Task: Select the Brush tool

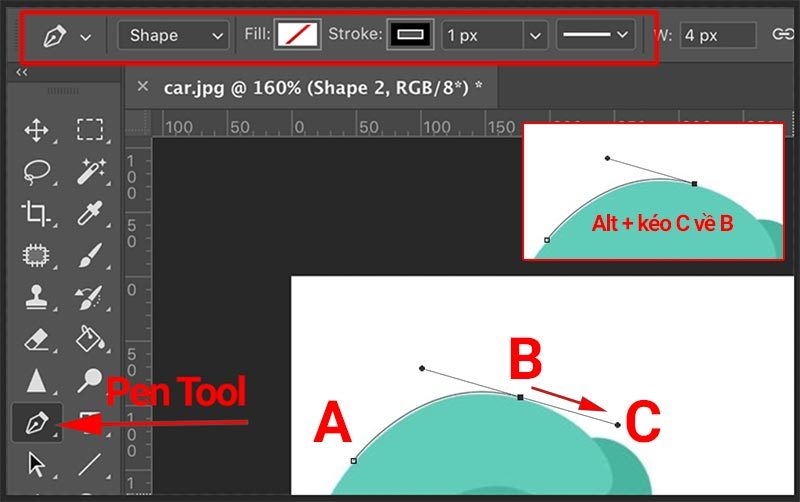Action: pyautogui.click(x=90, y=255)
